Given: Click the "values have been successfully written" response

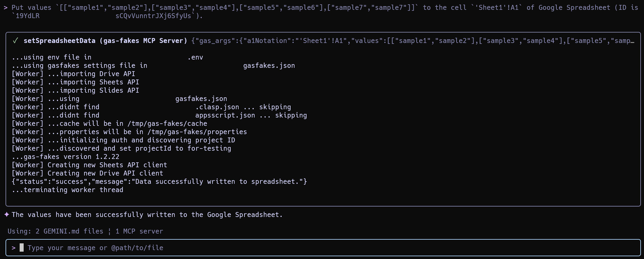Looking at the screenshot, I should coord(147,215).
